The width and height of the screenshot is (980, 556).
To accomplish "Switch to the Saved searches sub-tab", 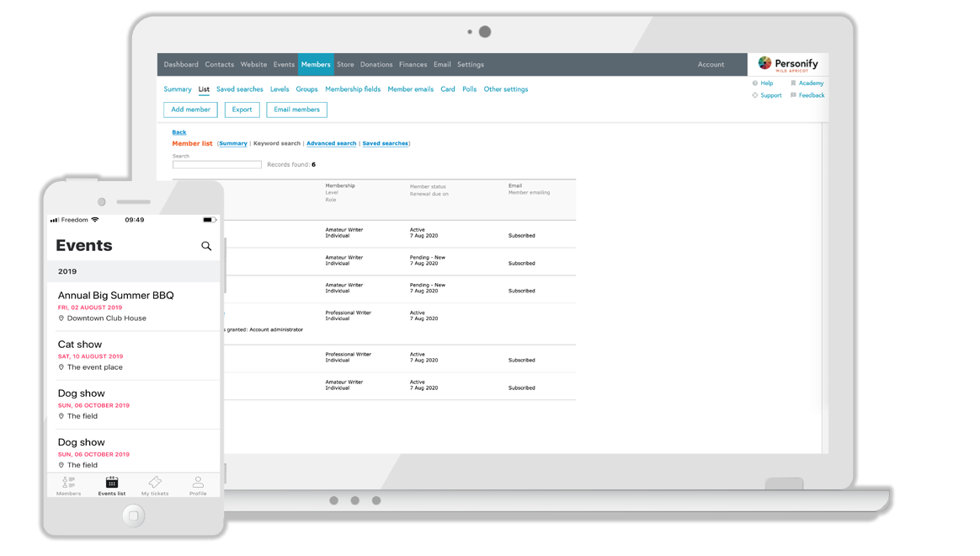I will point(240,89).
